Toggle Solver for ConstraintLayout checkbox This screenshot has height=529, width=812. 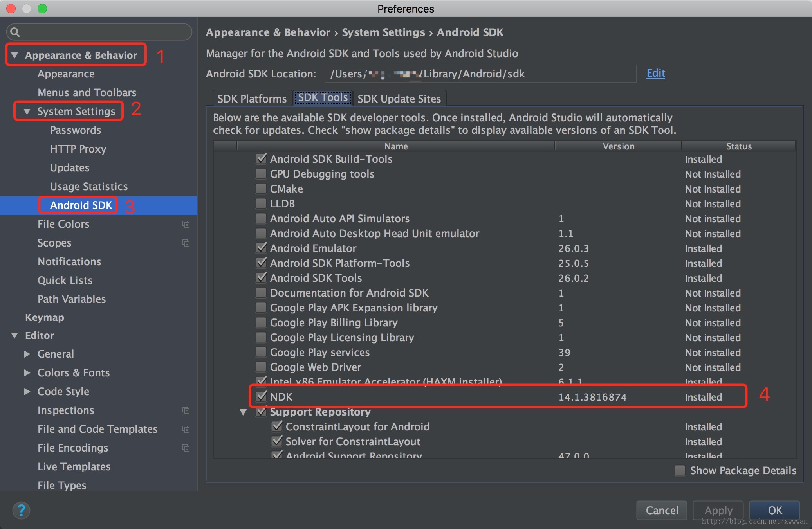point(277,441)
